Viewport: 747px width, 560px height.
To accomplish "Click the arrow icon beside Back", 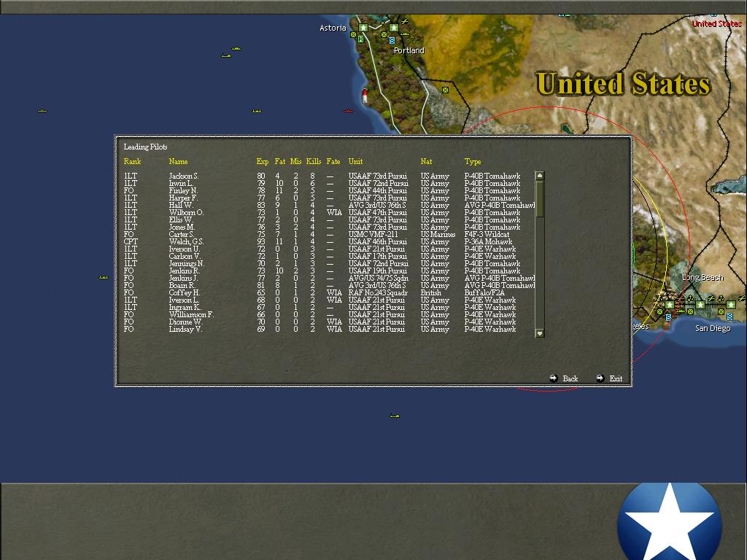I will pyautogui.click(x=554, y=378).
